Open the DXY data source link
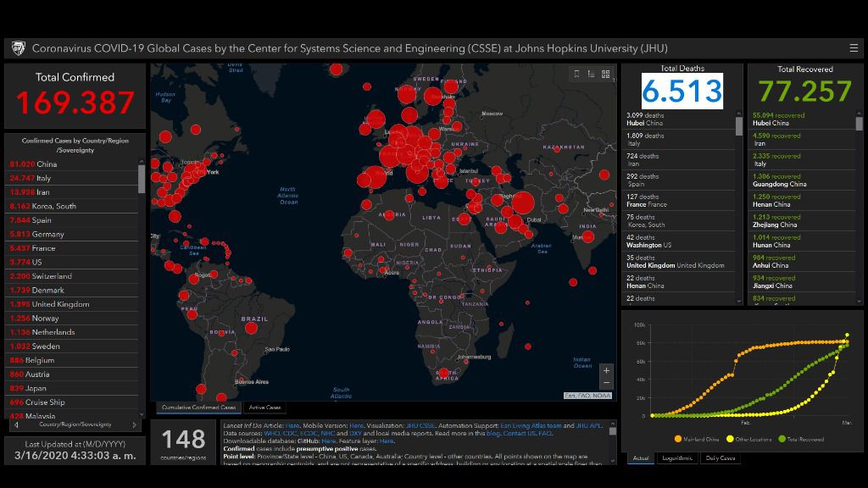 (x=355, y=433)
